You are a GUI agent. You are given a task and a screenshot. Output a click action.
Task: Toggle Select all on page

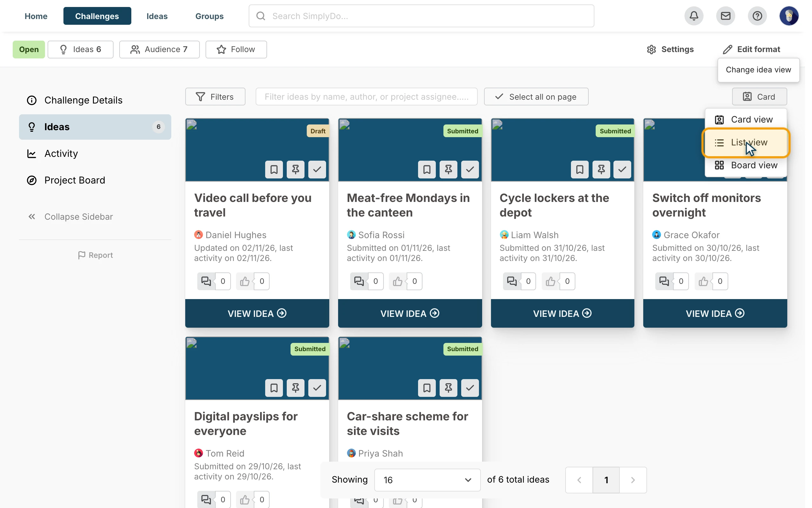tap(536, 97)
